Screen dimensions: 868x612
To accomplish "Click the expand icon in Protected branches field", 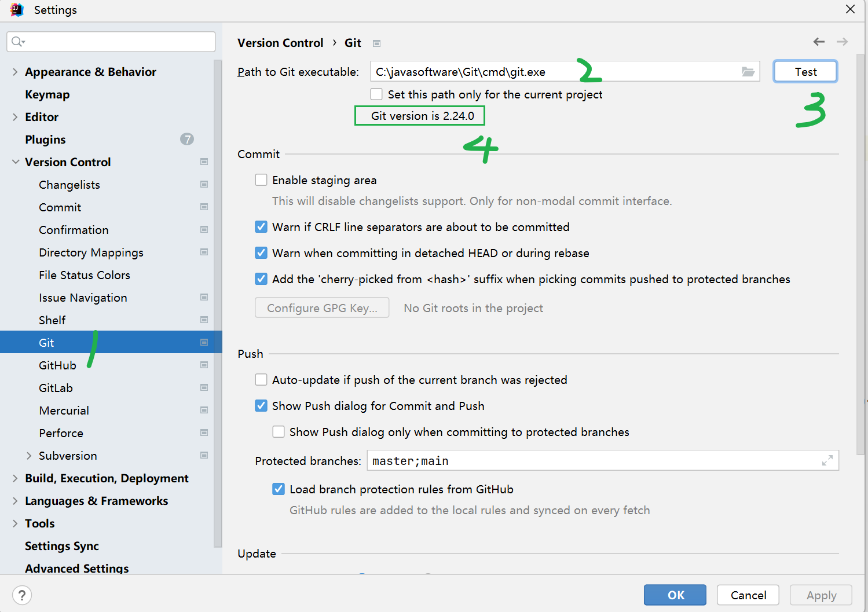I will 827,460.
